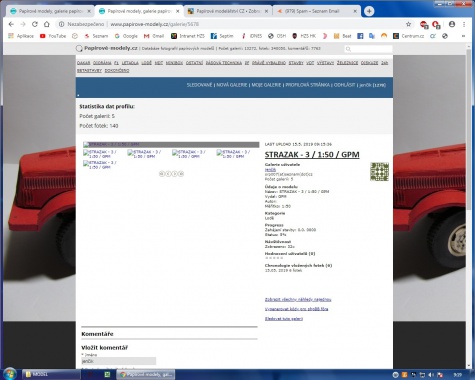
Task: Switch to Spam – Seznam Email tab
Action: 312,11
